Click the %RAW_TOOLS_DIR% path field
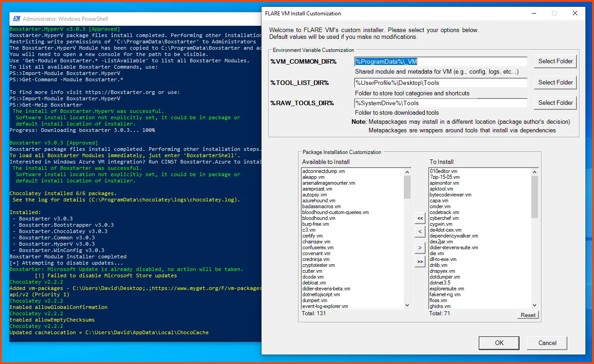The image size is (594, 364). (x=441, y=103)
